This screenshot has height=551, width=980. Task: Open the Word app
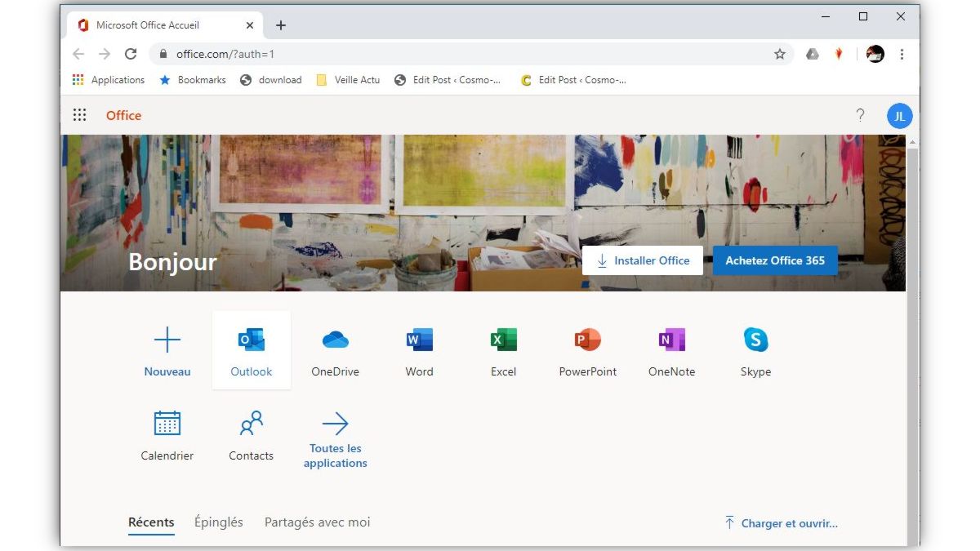tap(419, 340)
